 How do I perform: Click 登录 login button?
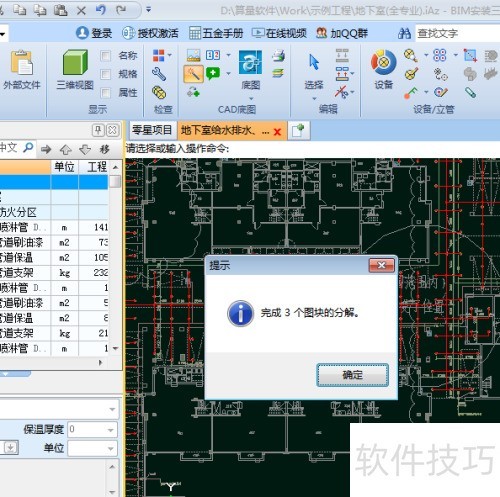coord(94,33)
